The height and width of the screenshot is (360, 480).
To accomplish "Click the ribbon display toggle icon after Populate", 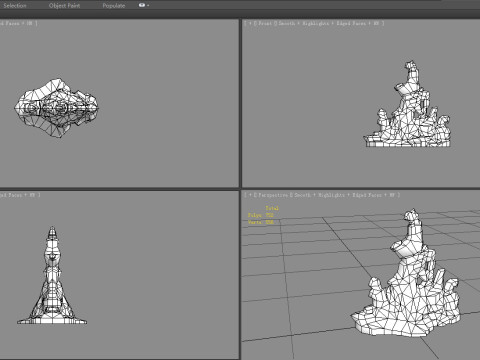I will coord(143,5).
